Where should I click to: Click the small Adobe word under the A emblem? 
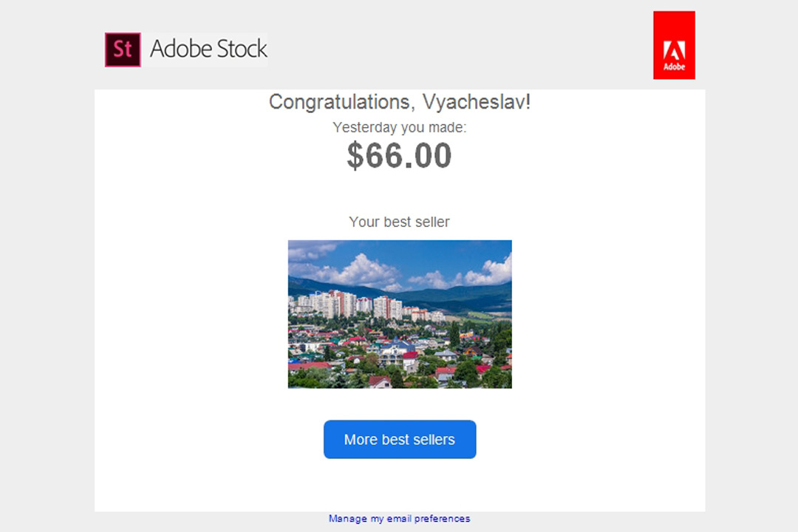tap(674, 66)
